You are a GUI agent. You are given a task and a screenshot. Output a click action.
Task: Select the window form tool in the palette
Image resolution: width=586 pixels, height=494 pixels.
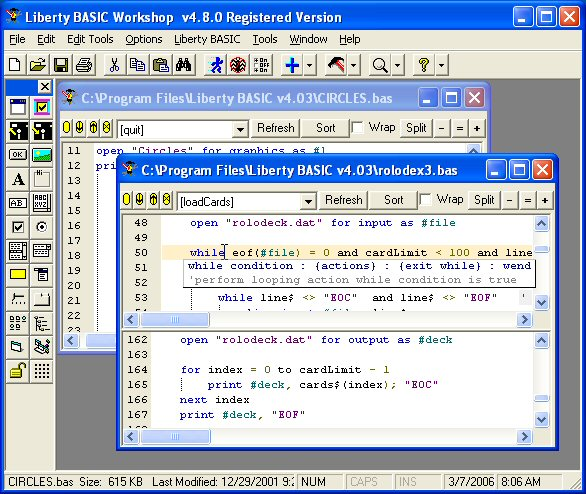point(18,107)
